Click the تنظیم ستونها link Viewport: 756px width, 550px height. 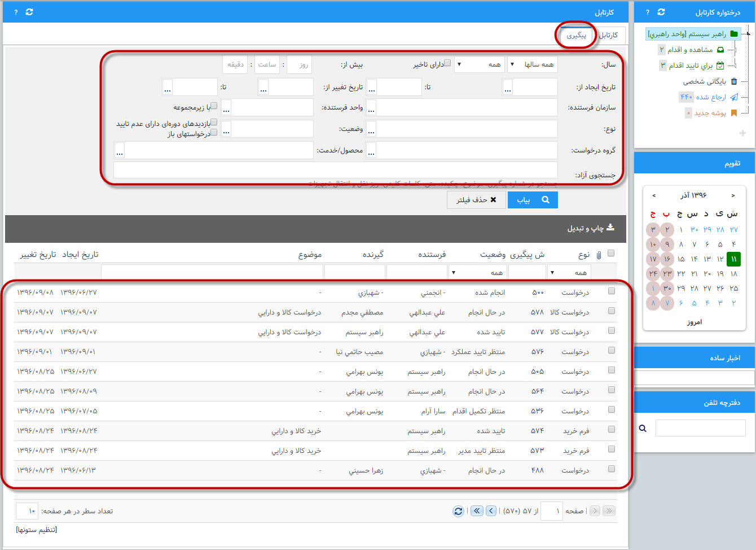(x=37, y=530)
